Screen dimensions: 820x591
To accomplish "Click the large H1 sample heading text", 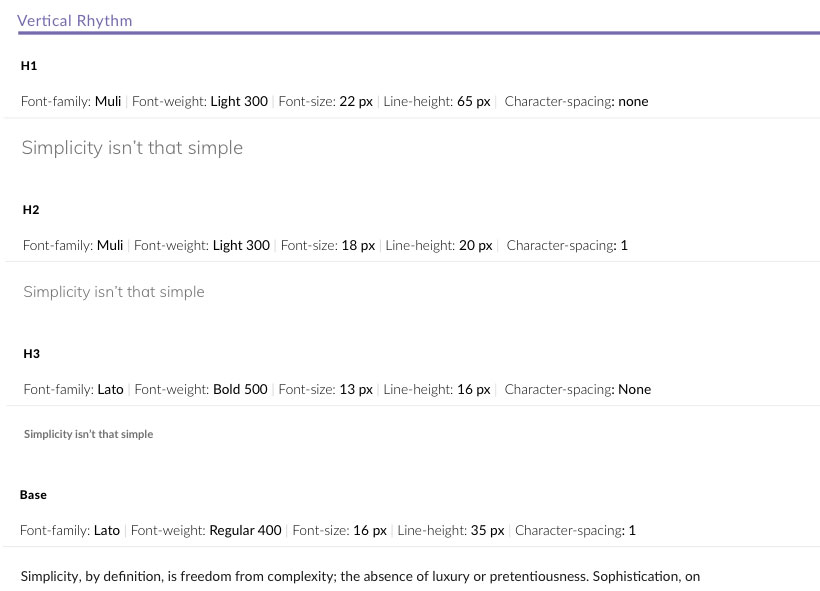I will (132, 148).
